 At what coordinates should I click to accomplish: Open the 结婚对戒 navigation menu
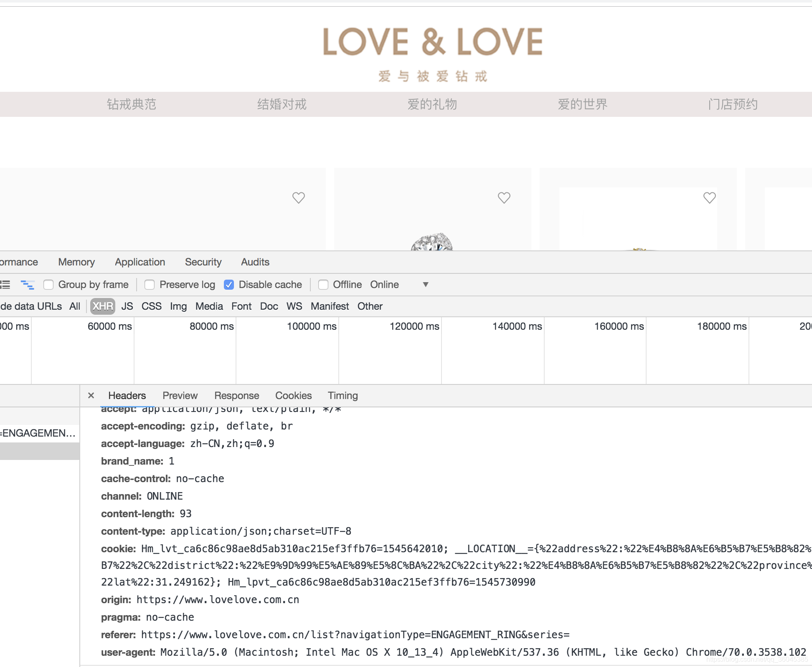282,104
